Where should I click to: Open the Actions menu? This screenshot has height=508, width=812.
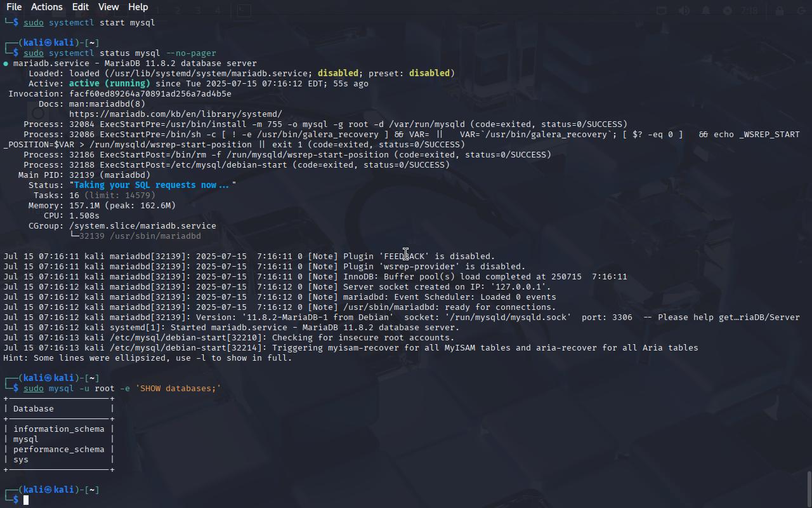pyautogui.click(x=47, y=7)
